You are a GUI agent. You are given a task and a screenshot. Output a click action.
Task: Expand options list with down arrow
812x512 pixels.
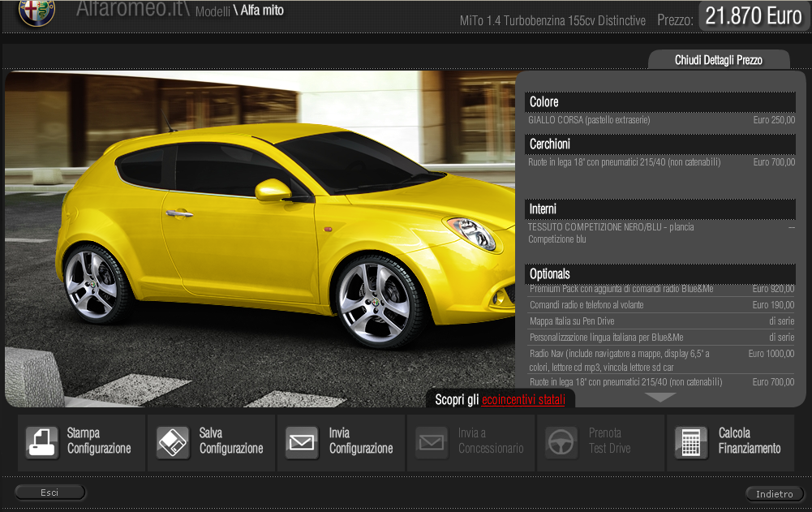point(660,397)
